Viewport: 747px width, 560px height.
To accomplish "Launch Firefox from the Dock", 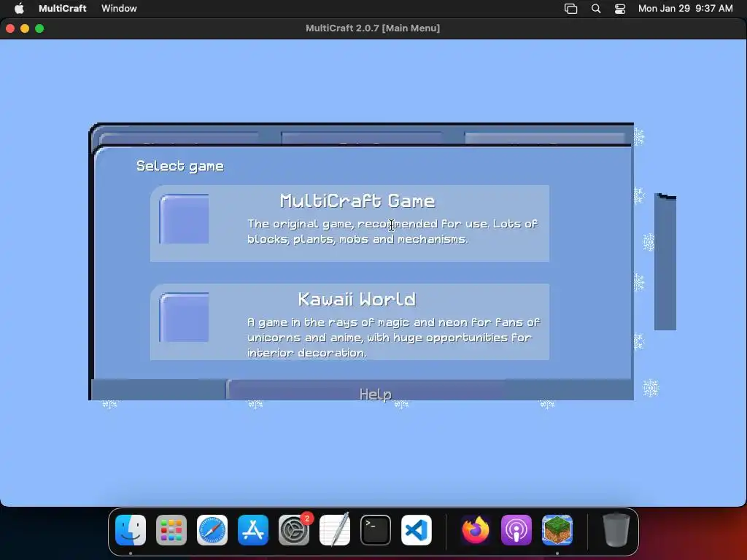I will tap(476, 530).
